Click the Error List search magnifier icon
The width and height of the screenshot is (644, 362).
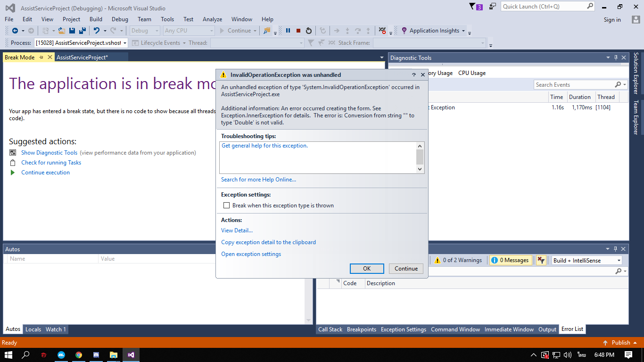(619, 271)
